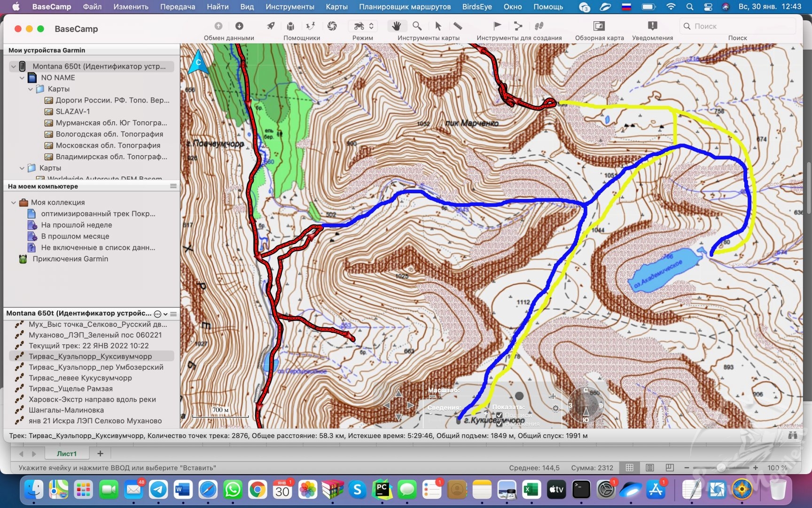Click the send-to-device upload arrow icon
812x508 pixels.
click(219, 26)
